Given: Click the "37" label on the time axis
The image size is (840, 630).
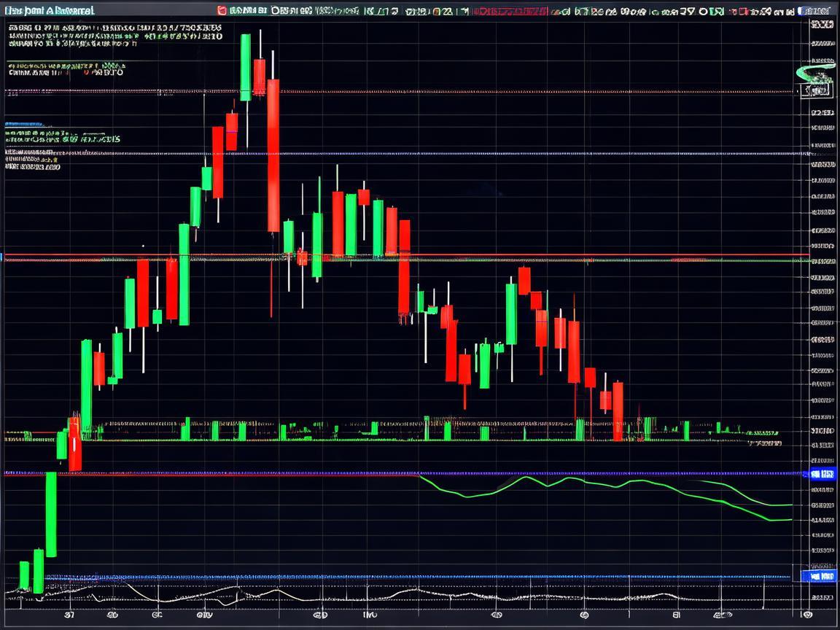Looking at the screenshot, I should click(x=69, y=615).
